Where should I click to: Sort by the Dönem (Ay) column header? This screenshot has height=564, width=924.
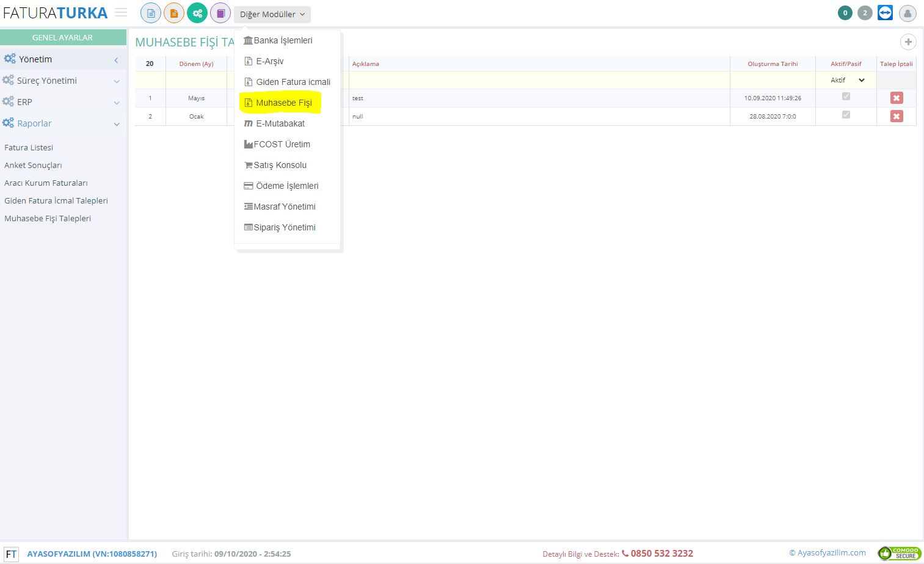[x=196, y=64]
